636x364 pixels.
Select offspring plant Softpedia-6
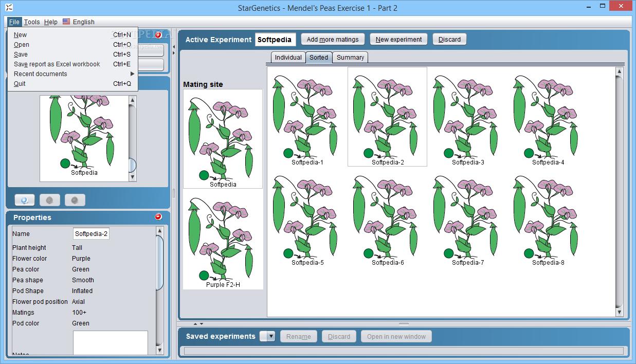click(x=387, y=217)
